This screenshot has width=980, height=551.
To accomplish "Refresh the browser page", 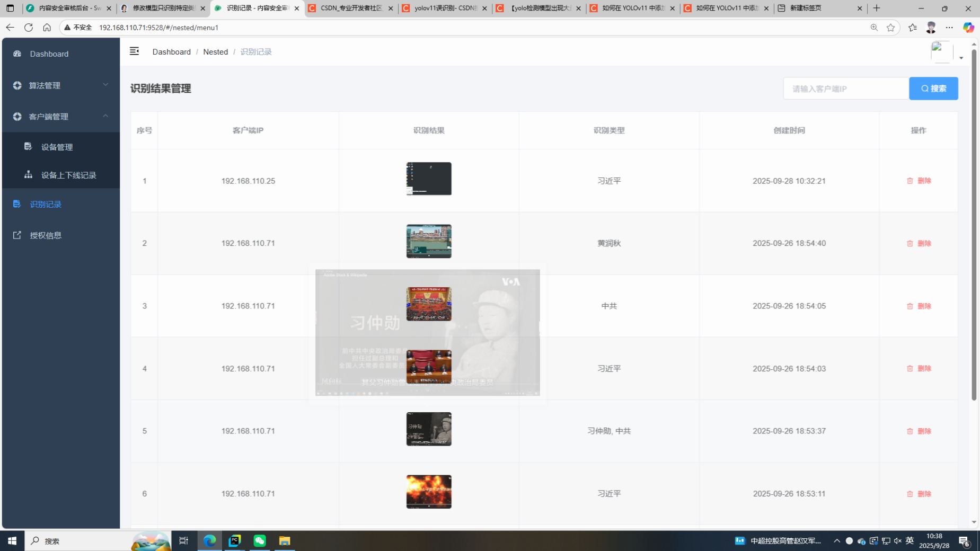I will tap(29, 28).
